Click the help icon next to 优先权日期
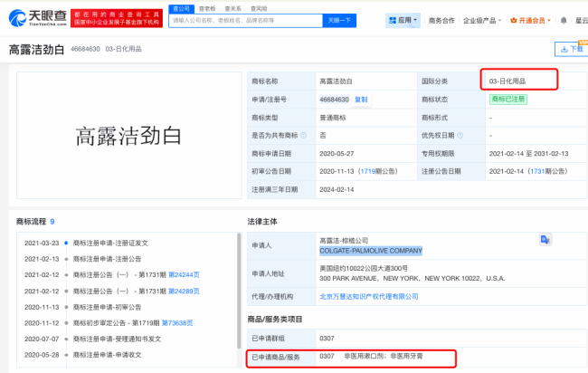This screenshot has width=588, height=373. [x=460, y=136]
